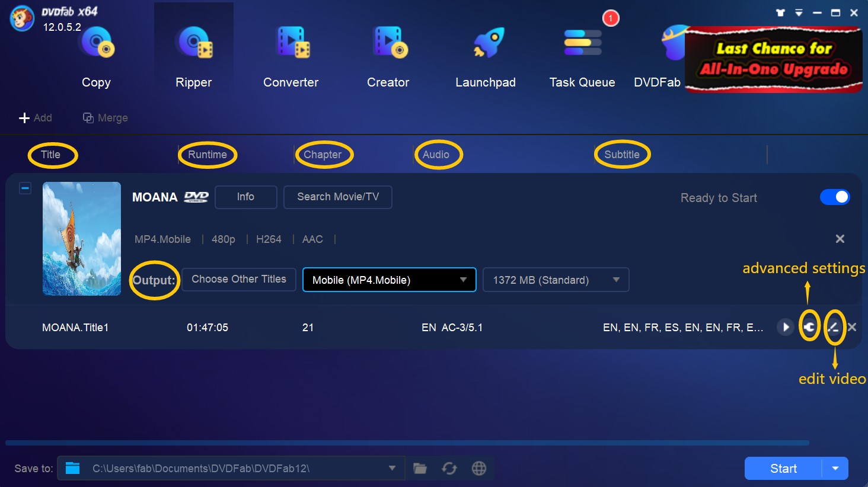Open the Launchpad rocket icon
This screenshot has width=868, height=487.
487,44
